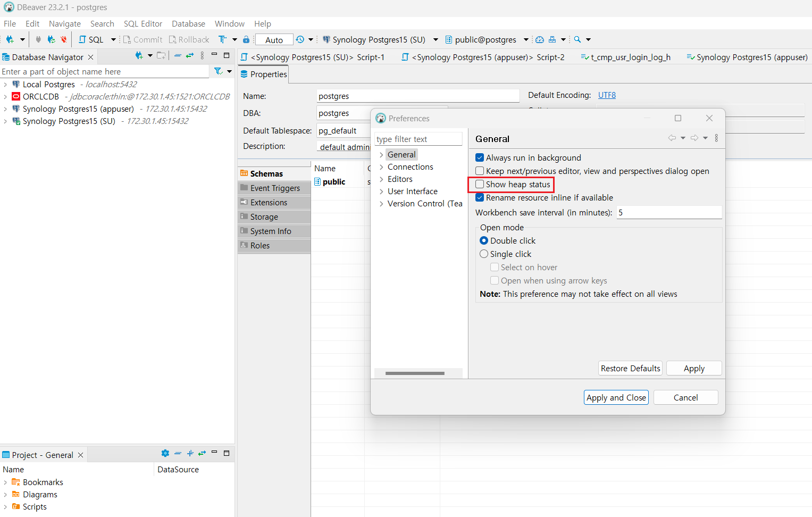Click the type filter text field
The height and width of the screenshot is (517, 812).
point(418,139)
